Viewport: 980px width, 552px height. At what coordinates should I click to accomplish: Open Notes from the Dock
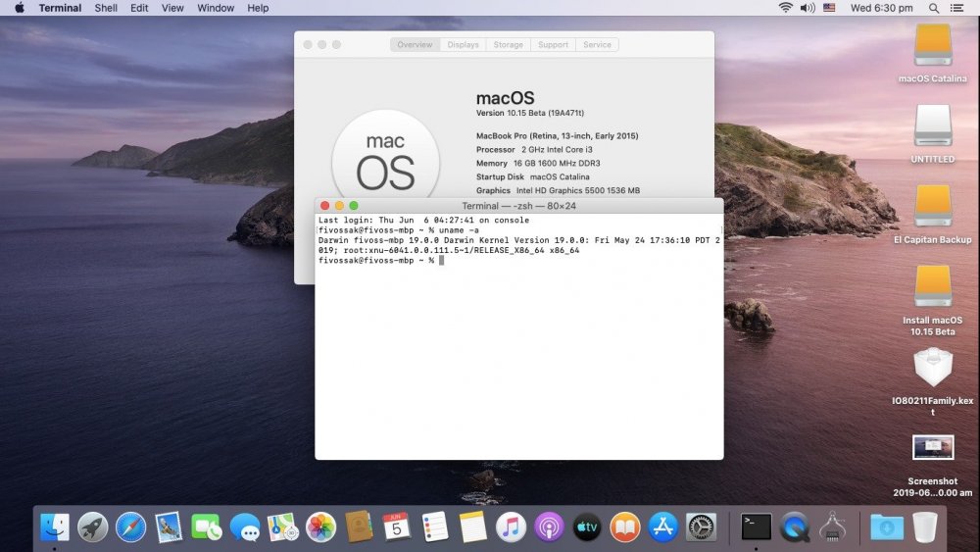tap(473, 527)
